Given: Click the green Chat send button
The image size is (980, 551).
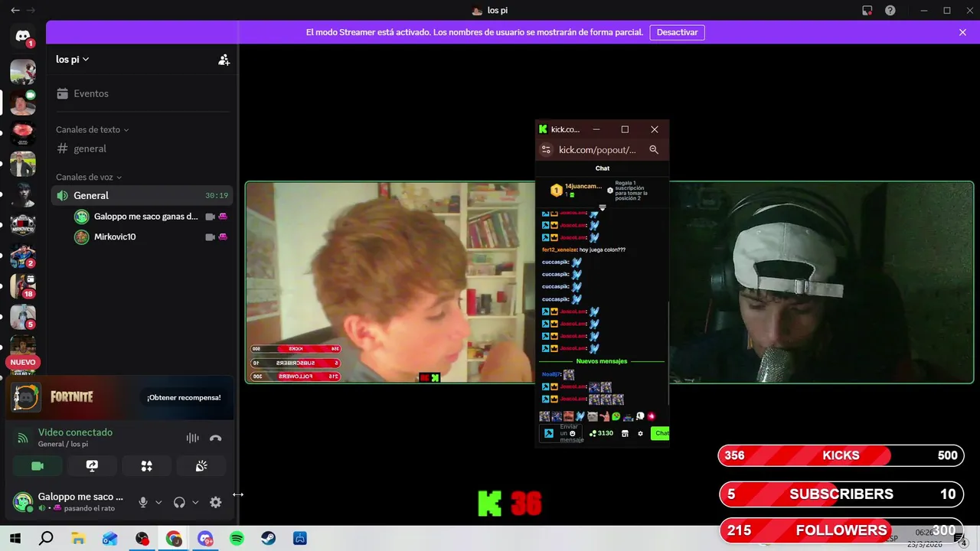Looking at the screenshot, I should (x=660, y=433).
